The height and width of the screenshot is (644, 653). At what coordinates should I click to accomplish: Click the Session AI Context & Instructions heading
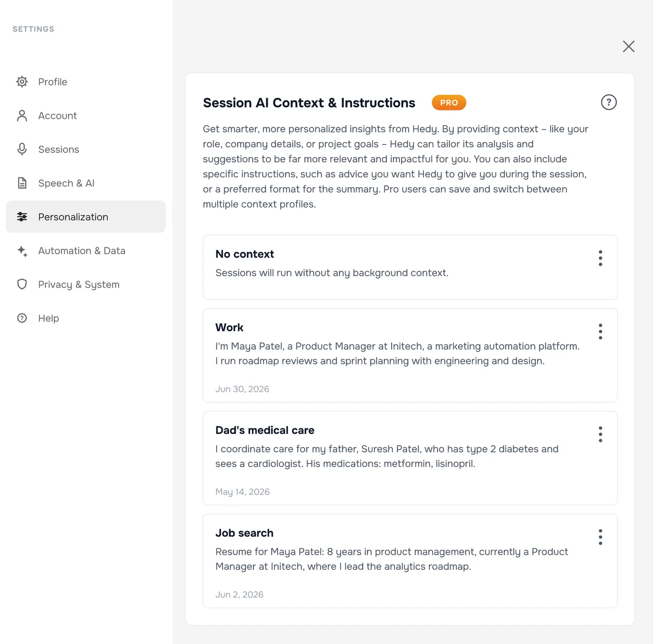309,103
